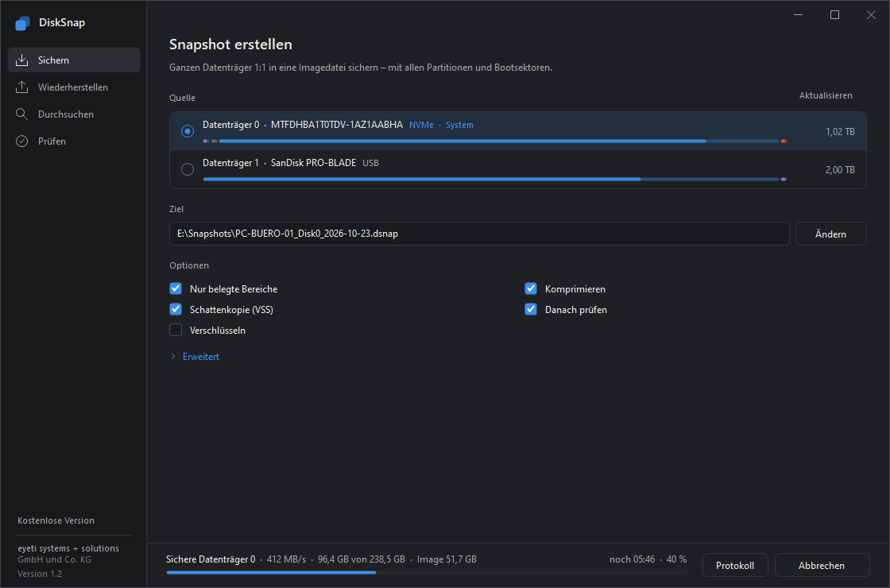Screen dimensions: 890x588
Task: Click the Abbrechen button
Action: click(822, 565)
